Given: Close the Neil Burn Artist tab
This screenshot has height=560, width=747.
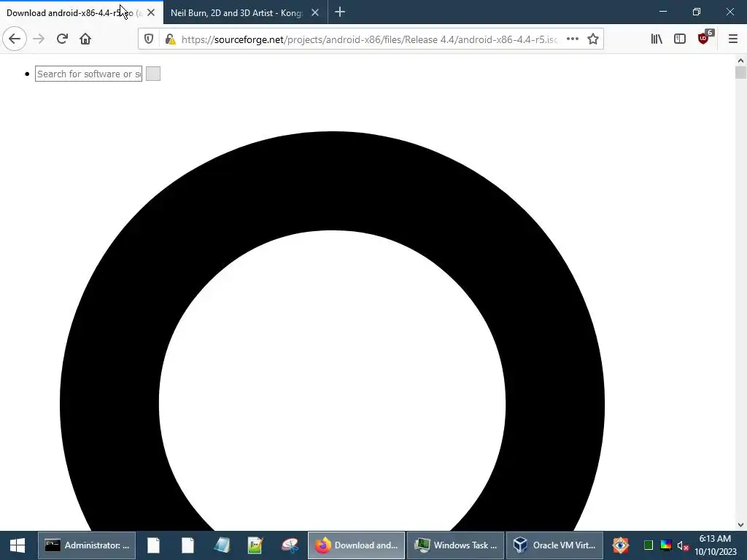Looking at the screenshot, I should pos(315,13).
